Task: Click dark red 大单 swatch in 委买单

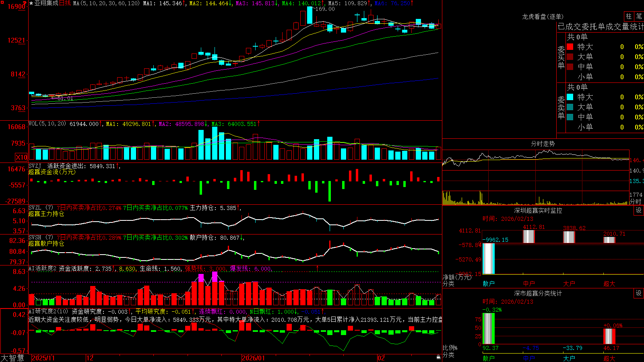Action: click(x=570, y=57)
